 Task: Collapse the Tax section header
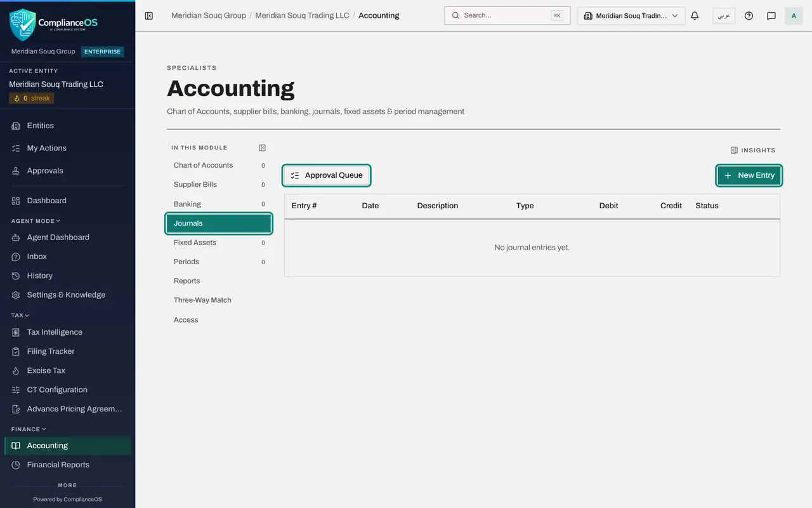[20, 315]
